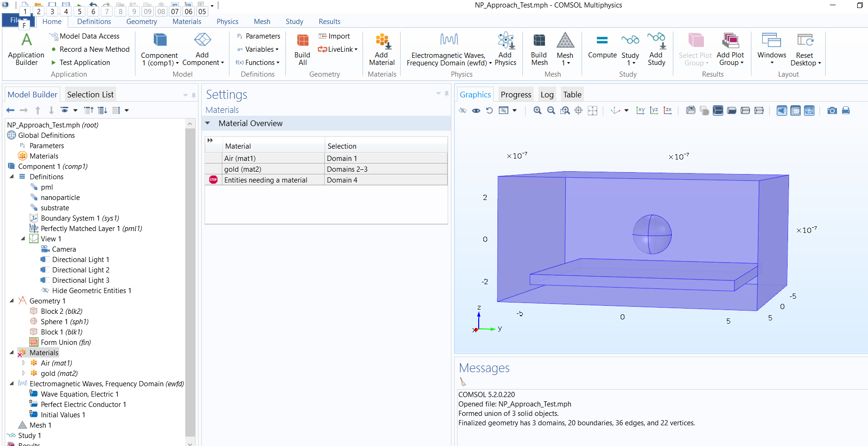The image size is (868, 446).
Task: Open the Geometry ribbon tab
Action: pyautogui.click(x=142, y=22)
